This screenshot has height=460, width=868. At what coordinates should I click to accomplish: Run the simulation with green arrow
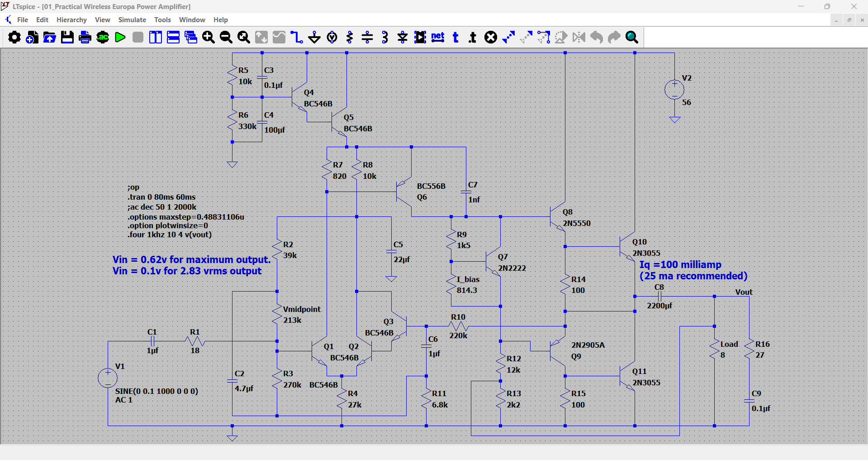(x=120, y=37)
